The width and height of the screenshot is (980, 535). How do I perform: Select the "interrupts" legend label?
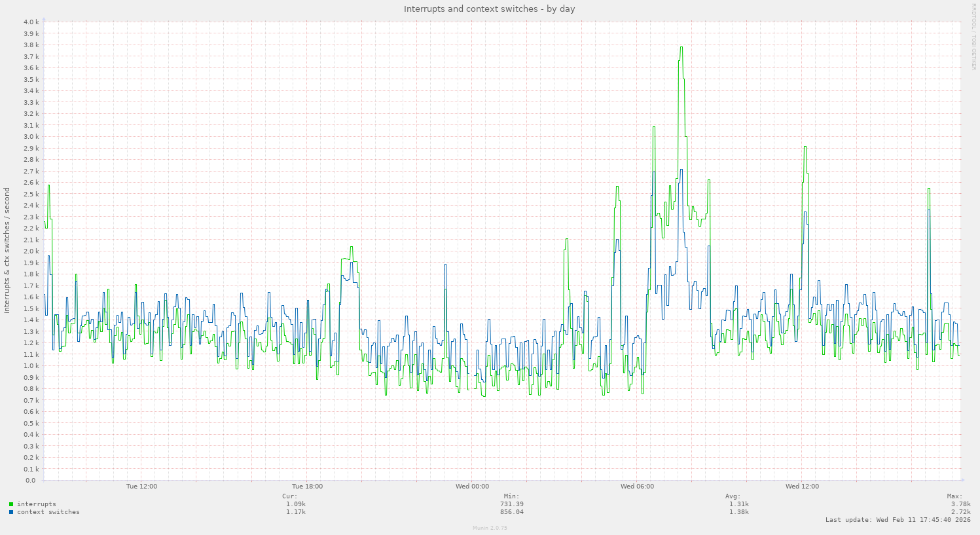click(x=36, y=504)
